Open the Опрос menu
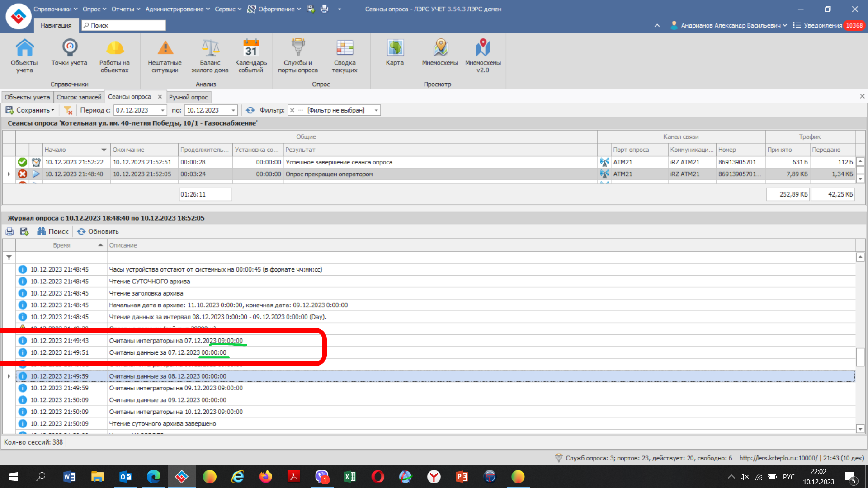The image size is (868, 488). tap(94, 9)
